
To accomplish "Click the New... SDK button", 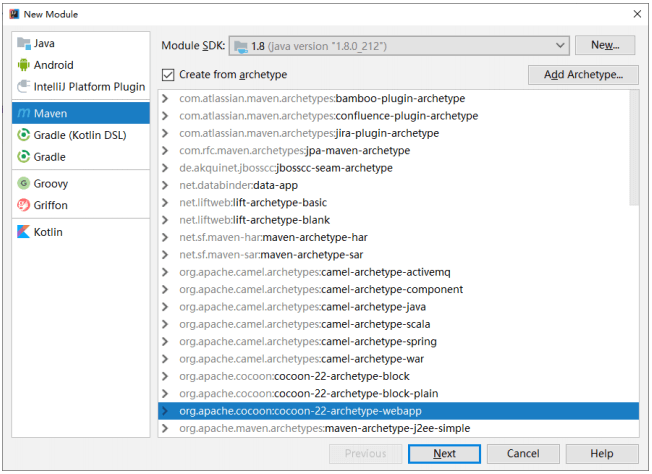I will tap(605, 45).
